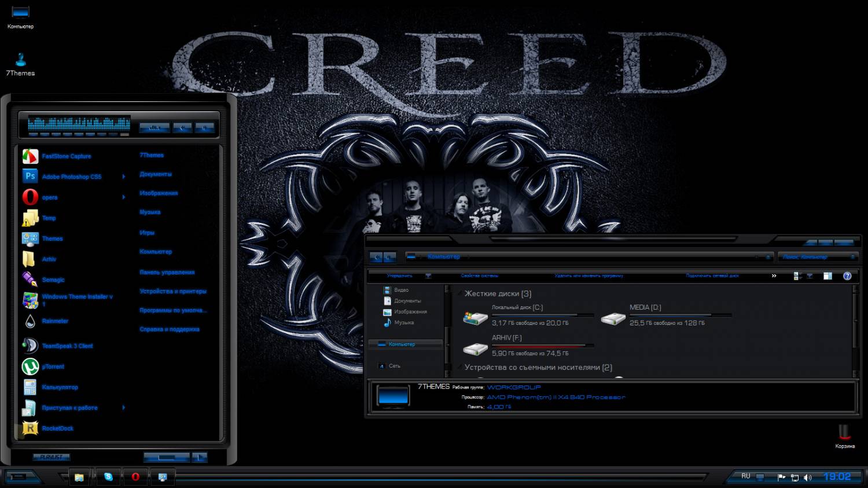Open Документы from Start menu

click(x=156, y=174)
